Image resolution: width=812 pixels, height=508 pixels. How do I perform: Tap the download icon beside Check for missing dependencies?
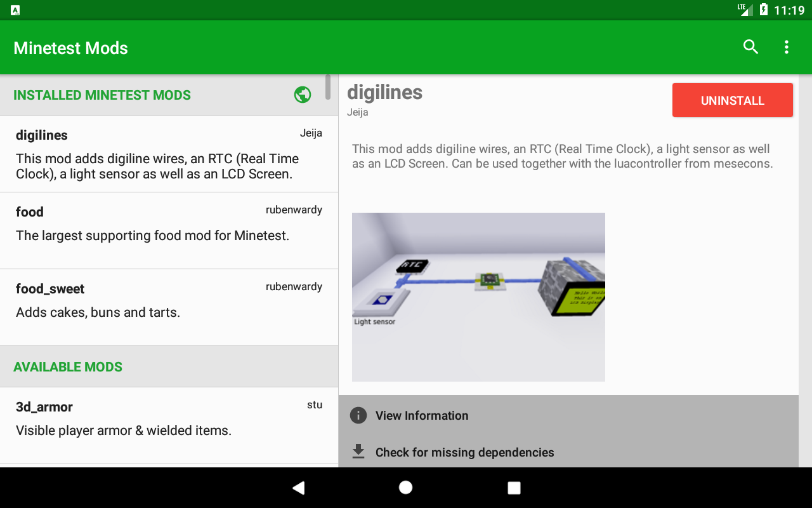click(358, 451)
